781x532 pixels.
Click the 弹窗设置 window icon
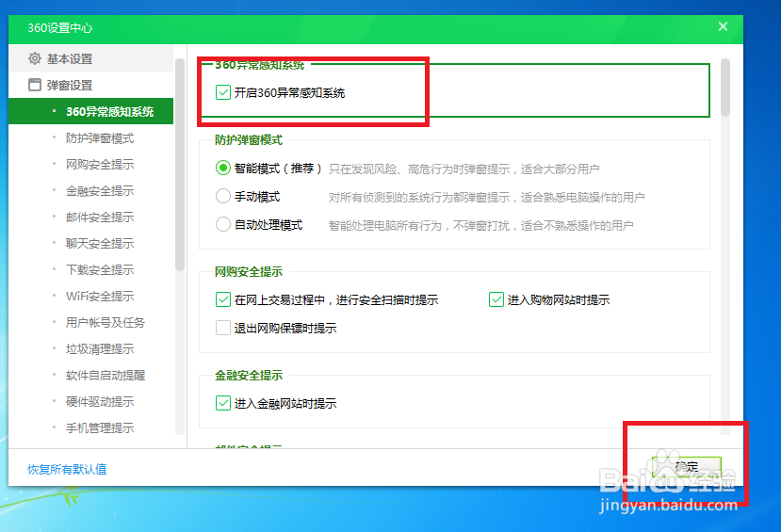point(34,85)
